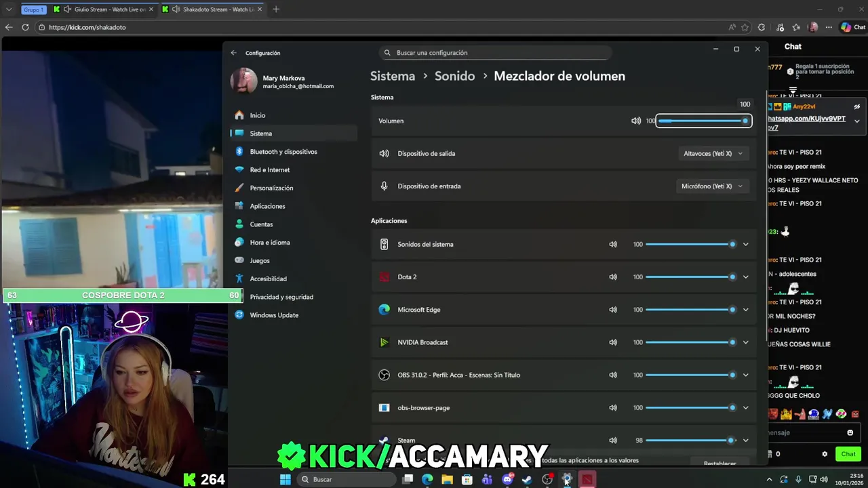Open Dispositivo de salida Altavoces dropdown

click(713, 153)
